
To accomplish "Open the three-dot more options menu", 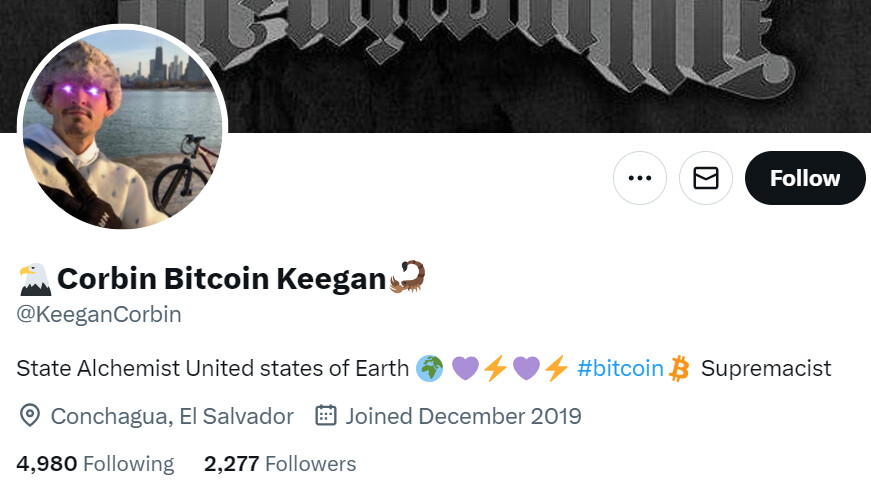I will 639,178.
